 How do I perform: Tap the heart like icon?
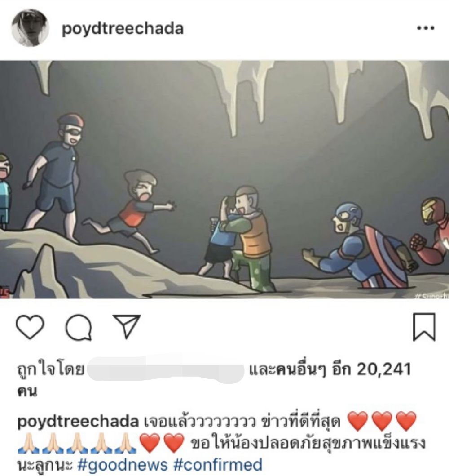pos(30,327)
